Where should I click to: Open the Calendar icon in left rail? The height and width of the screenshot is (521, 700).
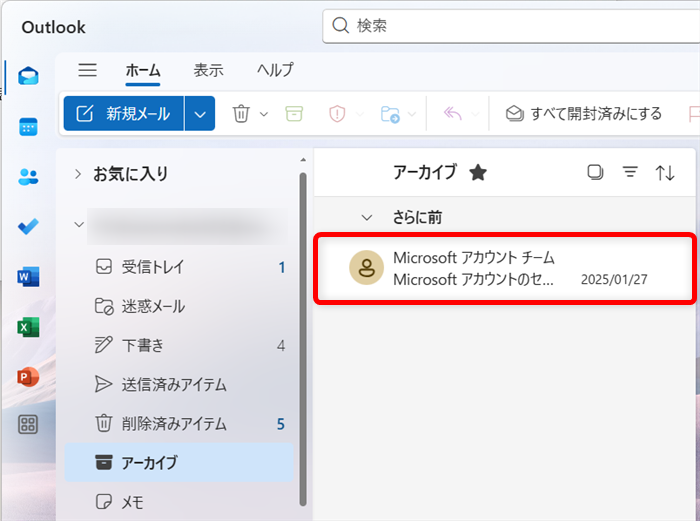click(x=28, y=127)
